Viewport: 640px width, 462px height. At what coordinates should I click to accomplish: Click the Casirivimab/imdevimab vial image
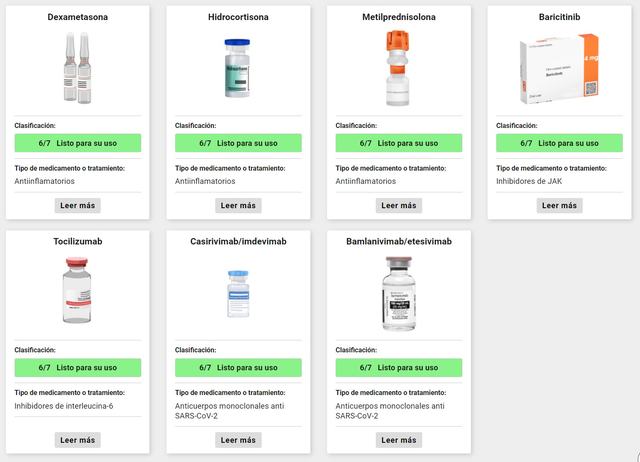(238, 293)
